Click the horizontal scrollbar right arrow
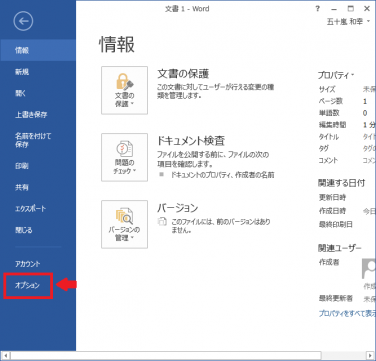This screenshot has width=376, height=361. pos(370,355)
